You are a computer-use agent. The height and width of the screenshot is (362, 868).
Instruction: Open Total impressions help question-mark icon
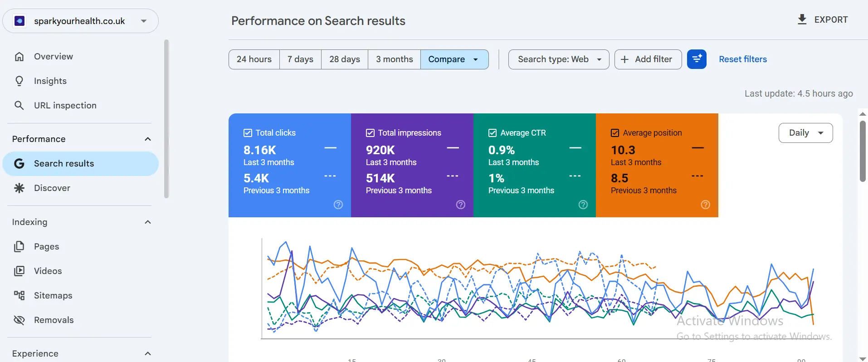(x=461, y=205)
